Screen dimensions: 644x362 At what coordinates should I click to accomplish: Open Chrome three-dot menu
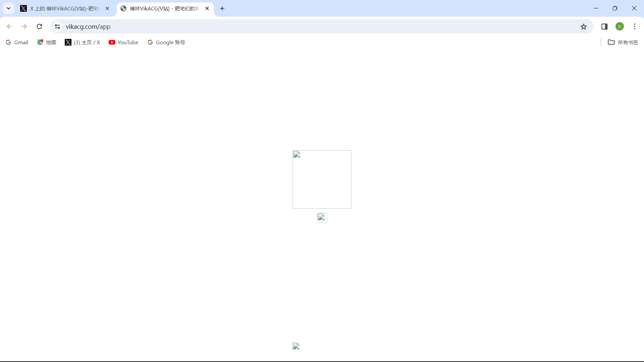click(x=635, y=26)
